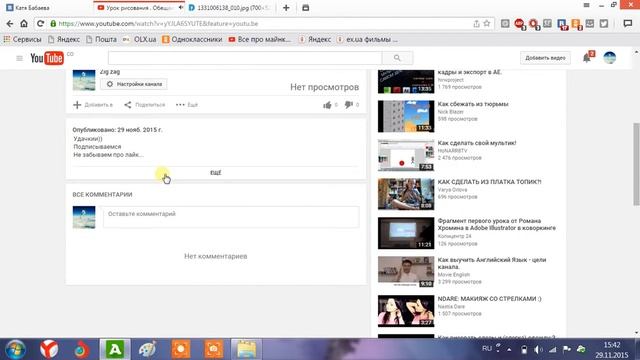Open NDARE: МАКИЯЖ СО СТРЕЛКАМИ thumbnail

click(x=406, y=311)
